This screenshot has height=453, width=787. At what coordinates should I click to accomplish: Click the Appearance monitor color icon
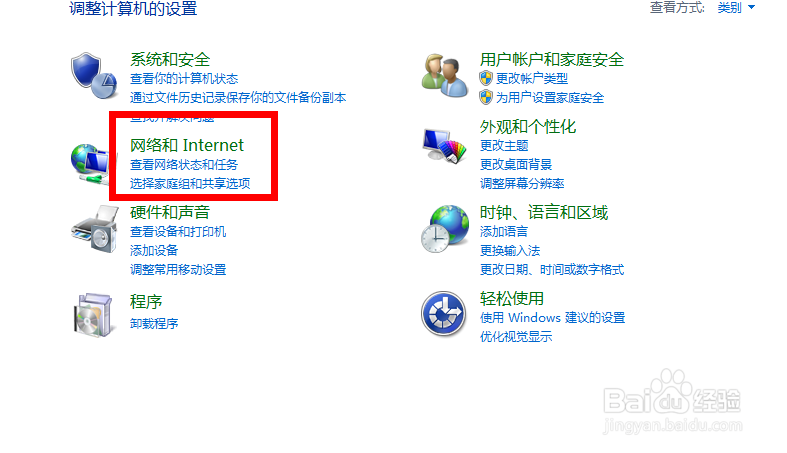[445, 146]
